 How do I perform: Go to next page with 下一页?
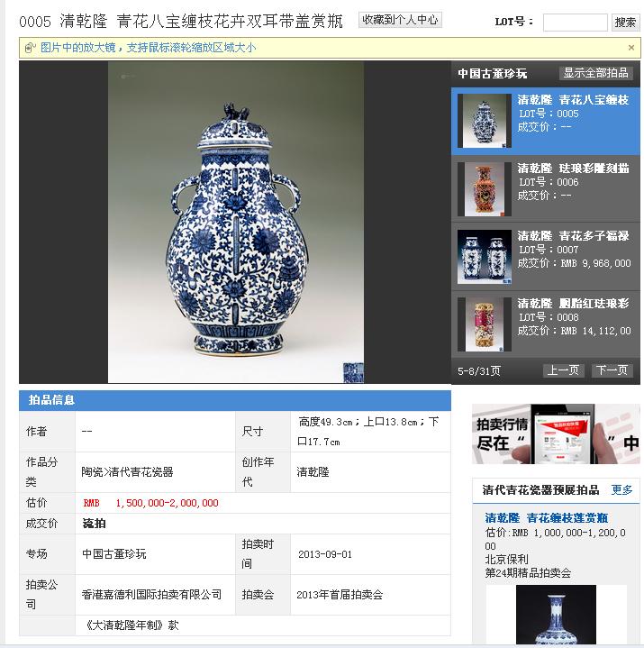[x=612, y=370]
